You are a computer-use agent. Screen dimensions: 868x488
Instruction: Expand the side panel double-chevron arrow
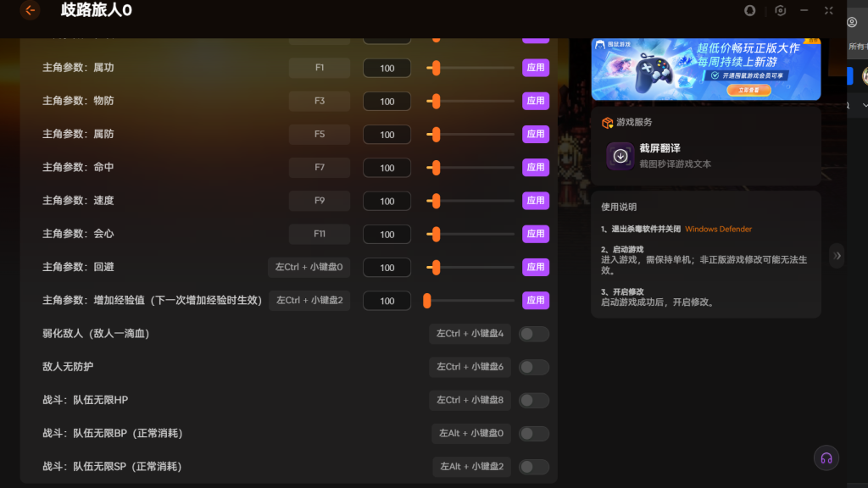click(837, 255)
